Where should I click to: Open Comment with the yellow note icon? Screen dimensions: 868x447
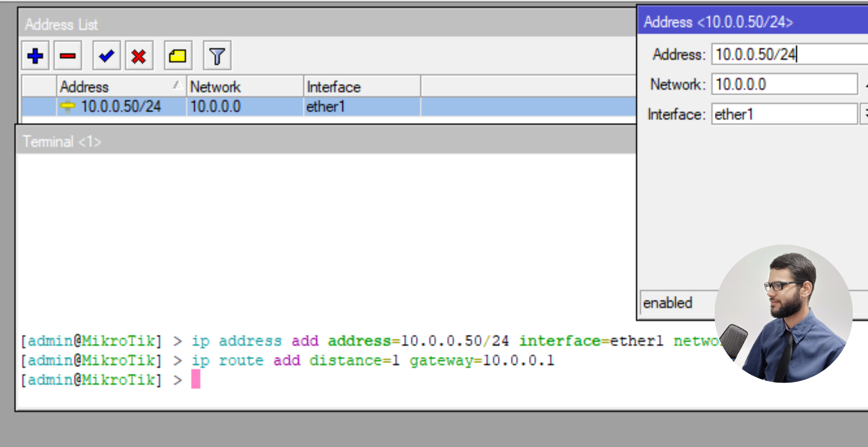(x=177, y=56)
